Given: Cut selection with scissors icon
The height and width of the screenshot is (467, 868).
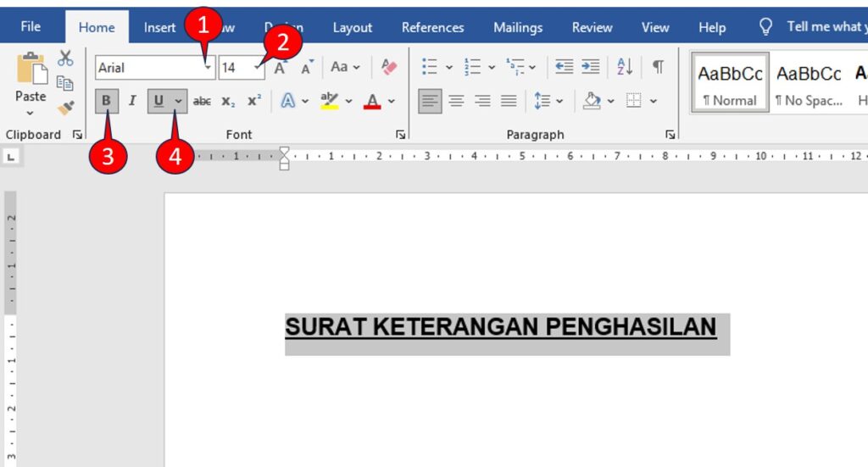Looking at the screenshot, I should (65, 58).
